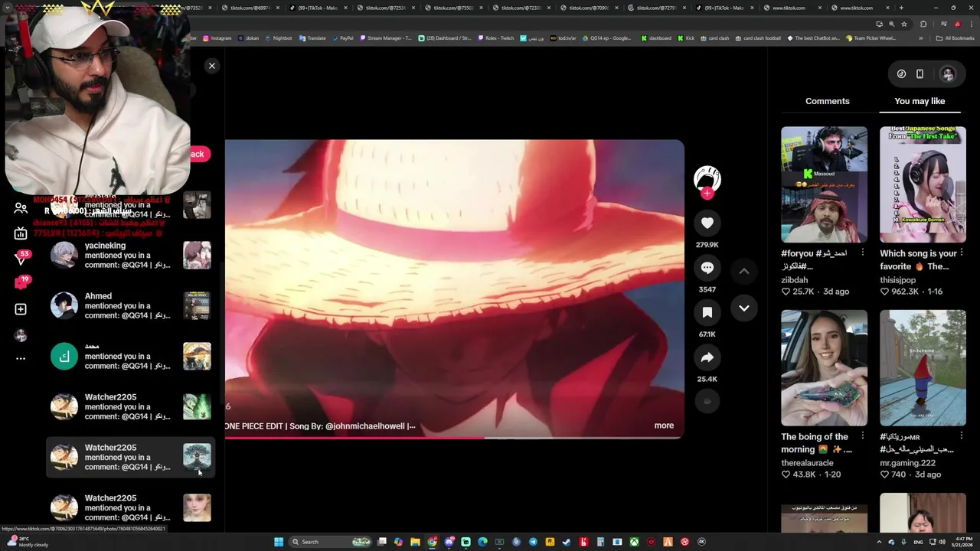The width and height of the screenshot is (980, 551).
Task: Open the More three-dots sidebar icon
Action: pos(21,358)
